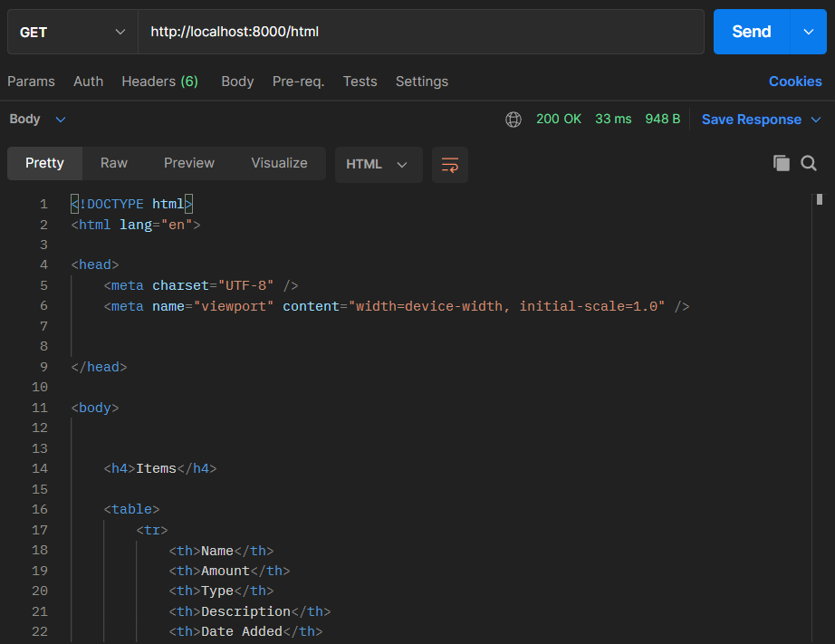Copy the response body using copy icon
835x644 pixels.
782,164
